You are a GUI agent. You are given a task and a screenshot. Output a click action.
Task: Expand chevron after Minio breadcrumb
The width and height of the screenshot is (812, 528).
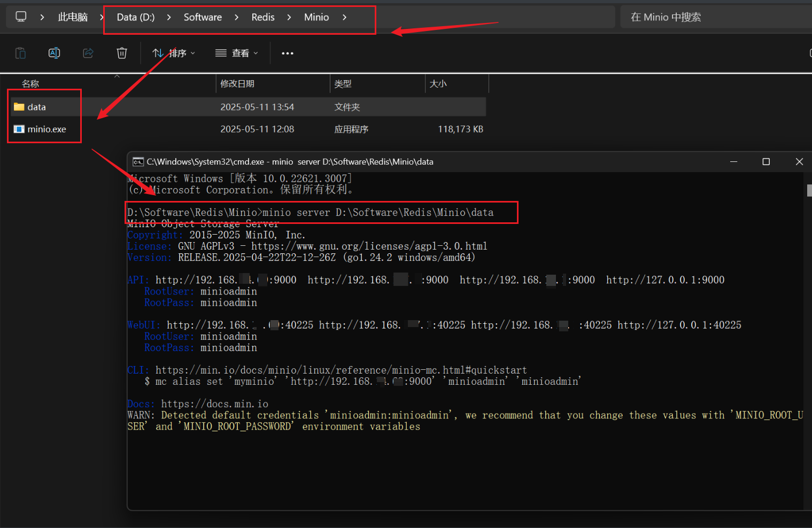pyautogui.click(x=344, y=17)
